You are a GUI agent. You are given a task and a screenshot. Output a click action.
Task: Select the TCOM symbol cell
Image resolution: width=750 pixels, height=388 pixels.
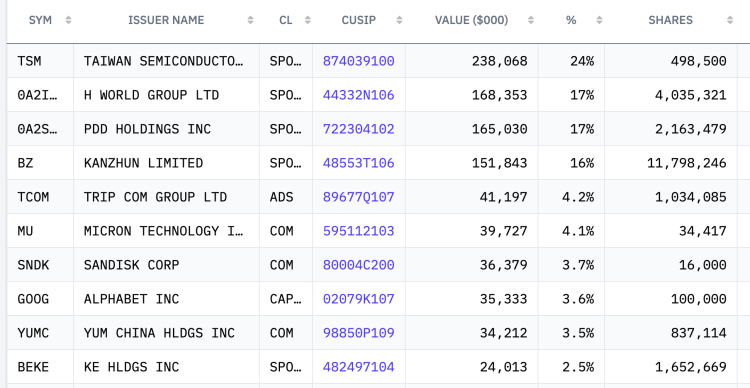point(40,197)
